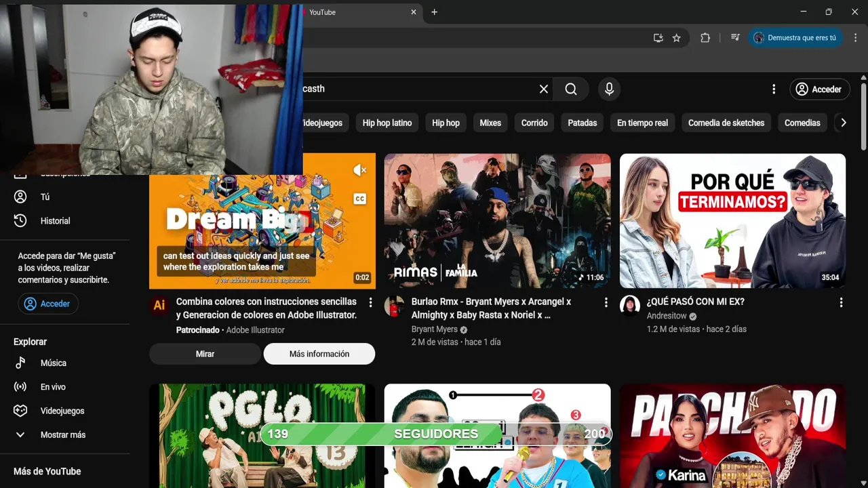Open the Burlao Rmx video title
This screenshot has height=488, width=868.
(491, 308)
